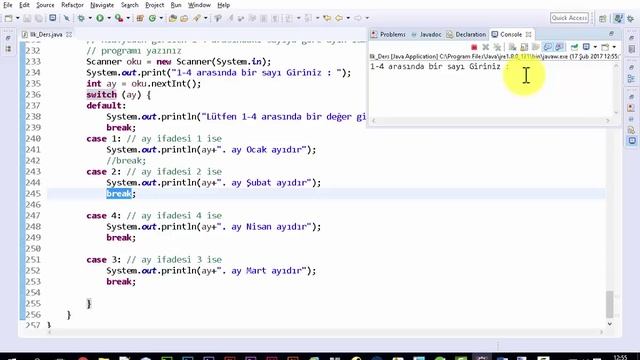Close the Ilk_Ders.java editor tab
The width and height of the screenshot is (640, 360).
click(69, 34)
